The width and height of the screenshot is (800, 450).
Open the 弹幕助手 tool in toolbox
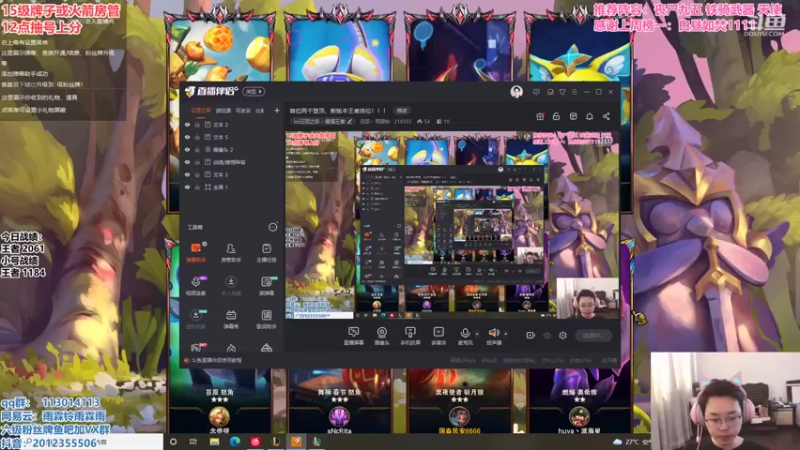pos(196,253)
